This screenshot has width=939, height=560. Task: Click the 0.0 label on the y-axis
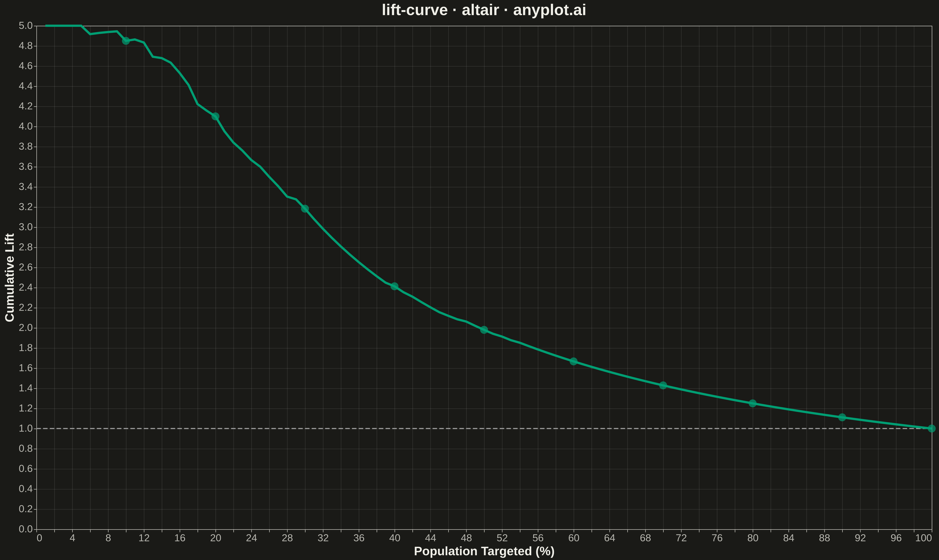click(x=26, y=529)
